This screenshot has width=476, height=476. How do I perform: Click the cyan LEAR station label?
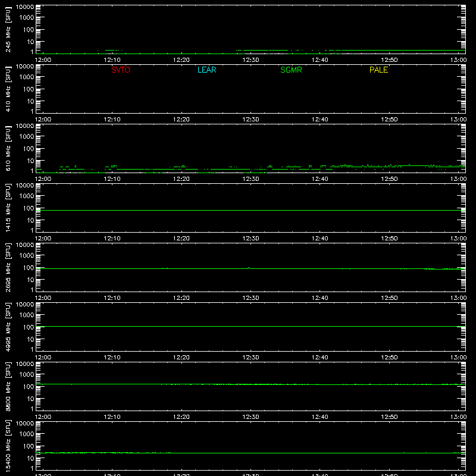click(x=206, y=70)
